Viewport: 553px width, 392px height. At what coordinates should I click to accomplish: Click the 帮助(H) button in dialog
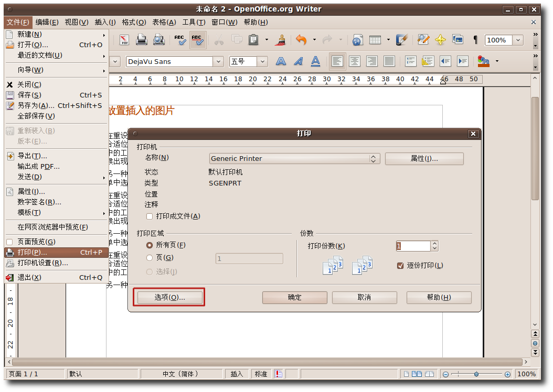439,297
